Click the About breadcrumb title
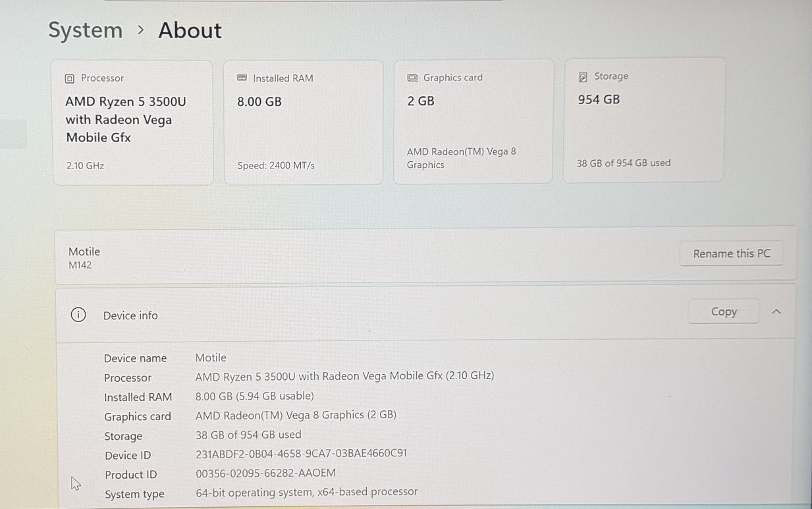812x509 pixels. [190, 30]
